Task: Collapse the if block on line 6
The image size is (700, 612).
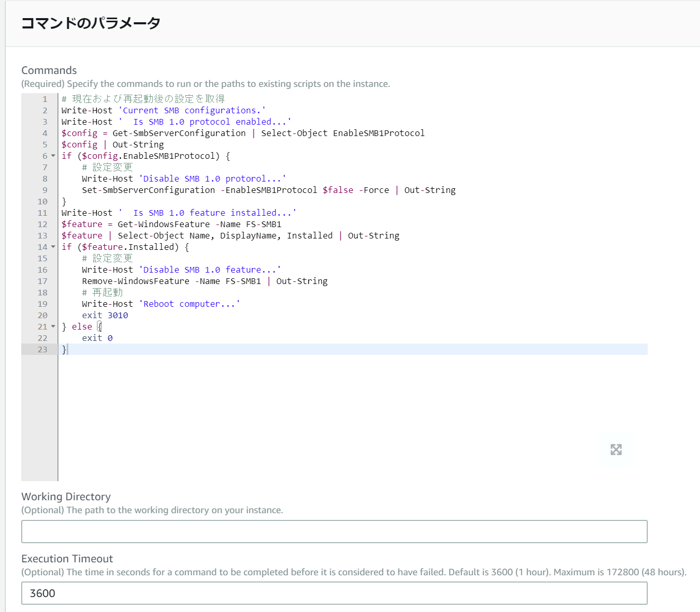Action: [53, 156]
